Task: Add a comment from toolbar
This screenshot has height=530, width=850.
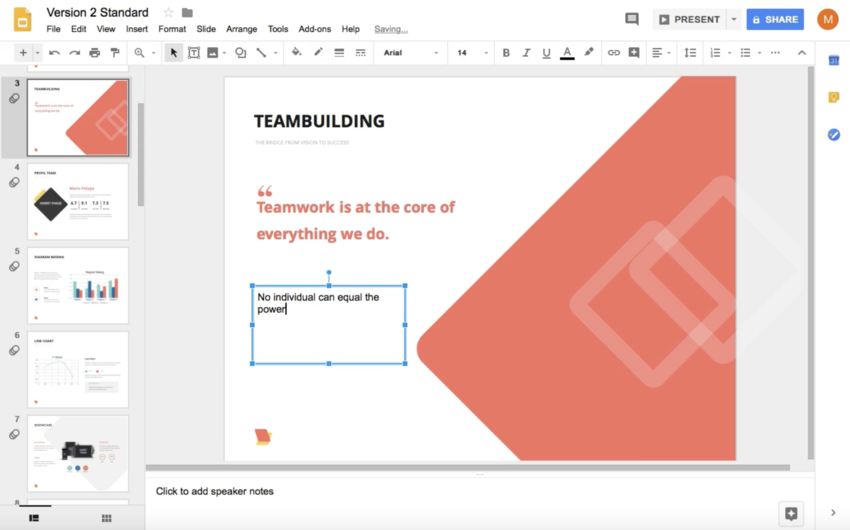Action: point(634,53)
